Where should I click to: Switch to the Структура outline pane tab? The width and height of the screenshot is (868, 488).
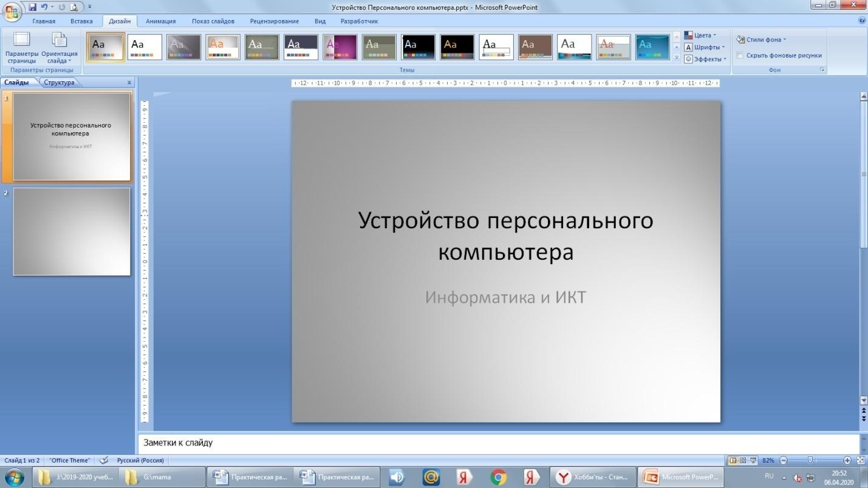tap(59, 83)
